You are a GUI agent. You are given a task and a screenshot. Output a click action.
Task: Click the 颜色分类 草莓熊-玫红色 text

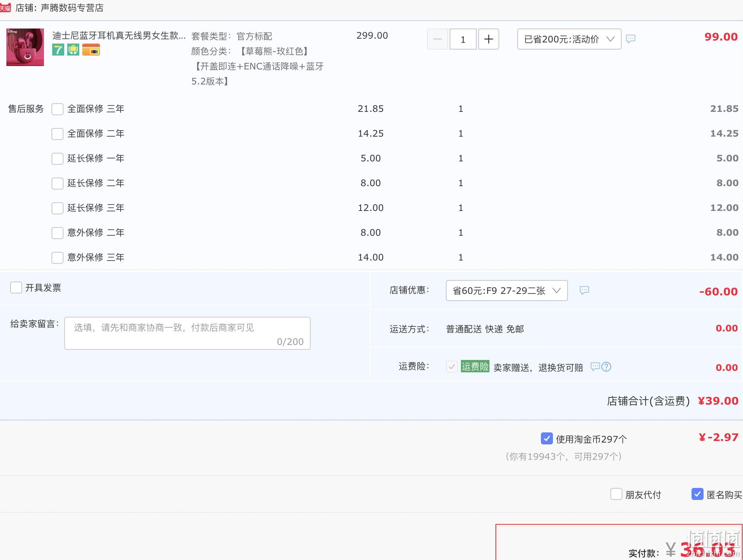[251, 51]
